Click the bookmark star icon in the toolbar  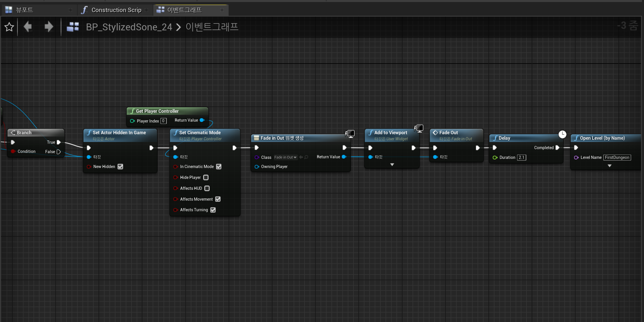[9, 27]
